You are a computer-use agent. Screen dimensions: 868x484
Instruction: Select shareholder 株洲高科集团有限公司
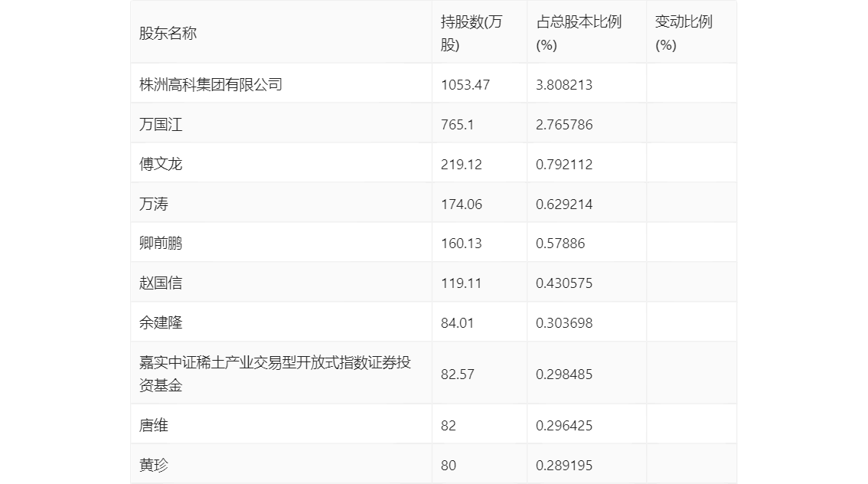point(211,85)
